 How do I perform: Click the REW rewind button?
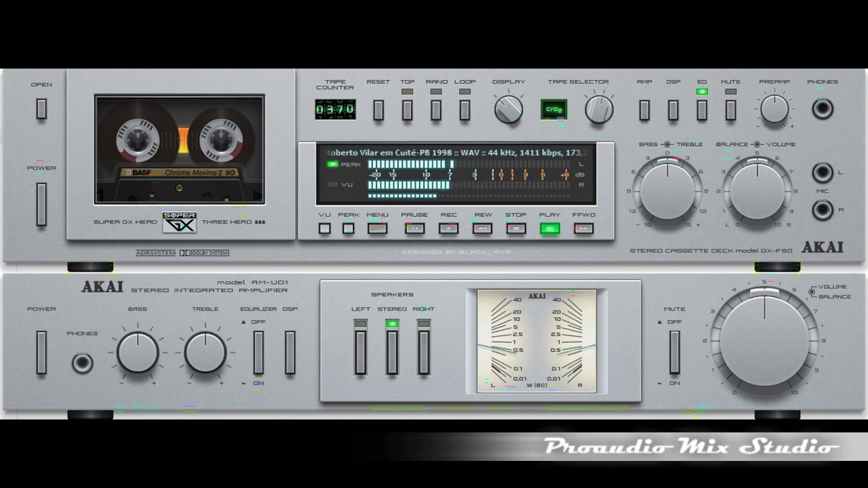click(482, 228)
